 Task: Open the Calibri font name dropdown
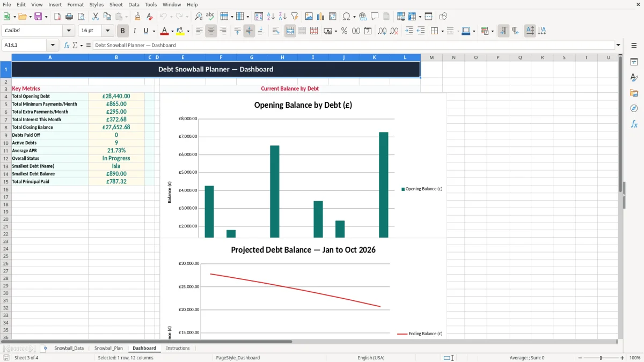[69, 31]
